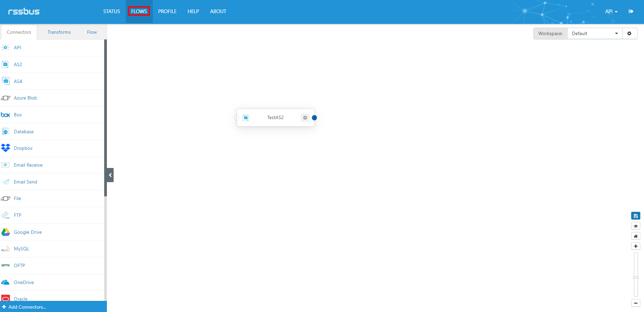Reset the canvas view with home icon
This screenshot has height=312, width=644.
pos(636,236)
